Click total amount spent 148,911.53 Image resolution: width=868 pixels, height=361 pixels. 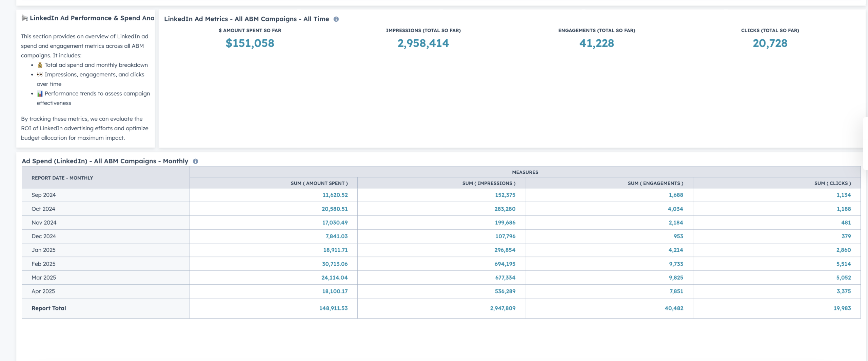pos(333,308)
